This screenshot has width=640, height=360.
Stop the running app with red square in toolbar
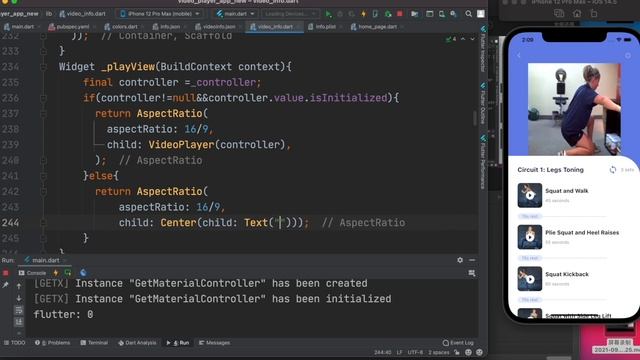(x=400, y=14)
